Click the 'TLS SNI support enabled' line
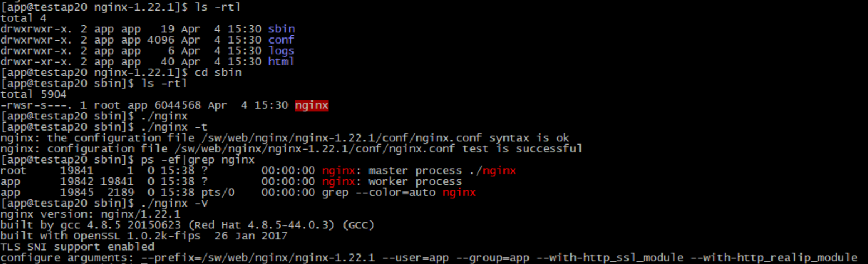The width and height of the screenshot is (868, 264). [x=77, y=247]
